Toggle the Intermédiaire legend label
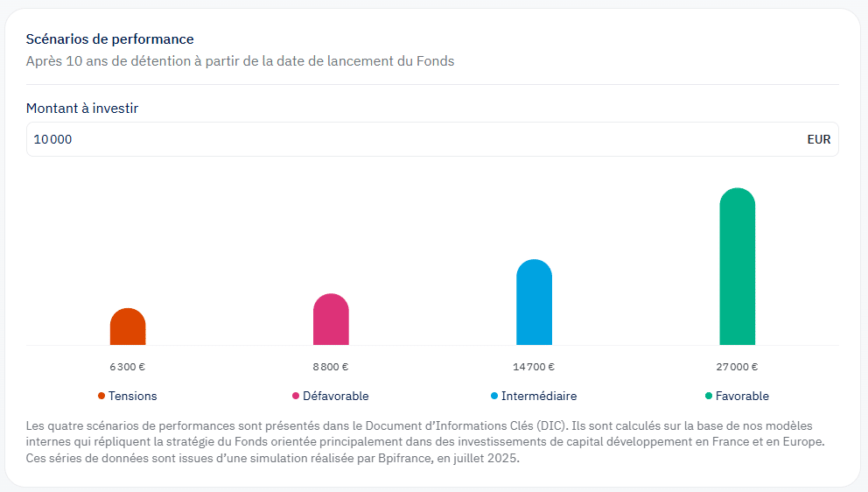This screenshot has width=868, height=492. pos(538,396)
